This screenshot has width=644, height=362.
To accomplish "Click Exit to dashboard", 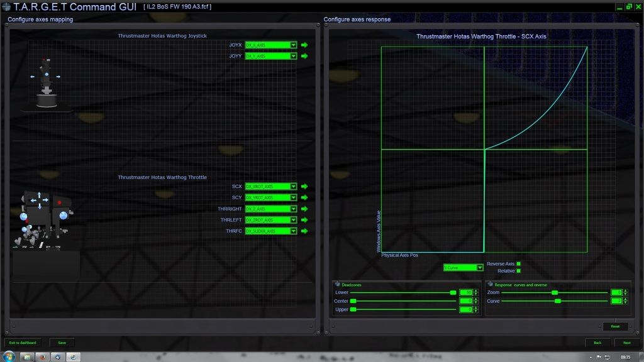I will coord(23,343).
